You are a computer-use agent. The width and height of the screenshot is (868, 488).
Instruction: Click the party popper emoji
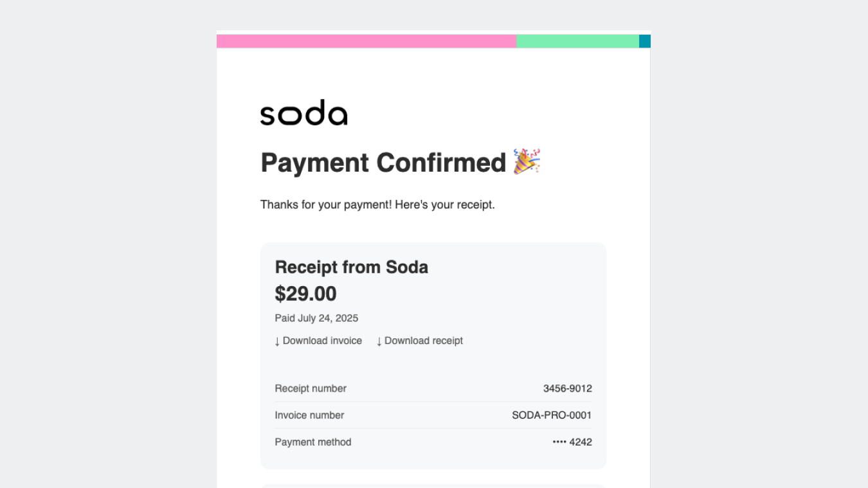pos(529,162)
